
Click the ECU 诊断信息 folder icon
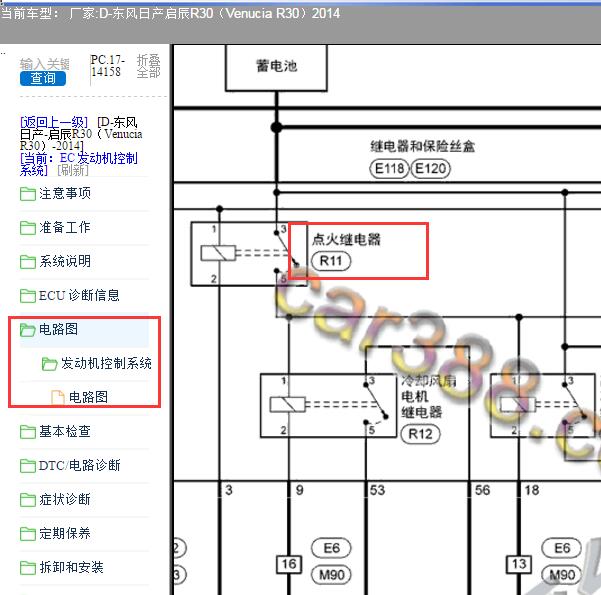28,296
